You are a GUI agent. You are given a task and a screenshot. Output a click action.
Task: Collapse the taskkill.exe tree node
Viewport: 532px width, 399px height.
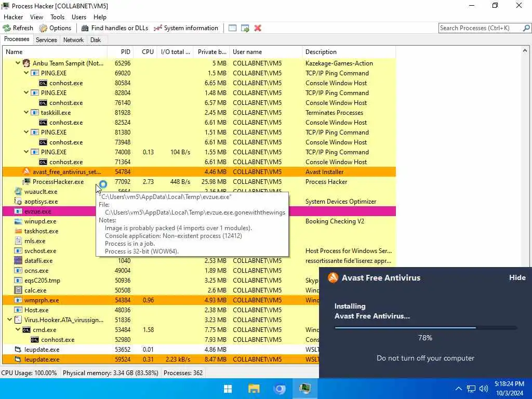coord(26,112)
